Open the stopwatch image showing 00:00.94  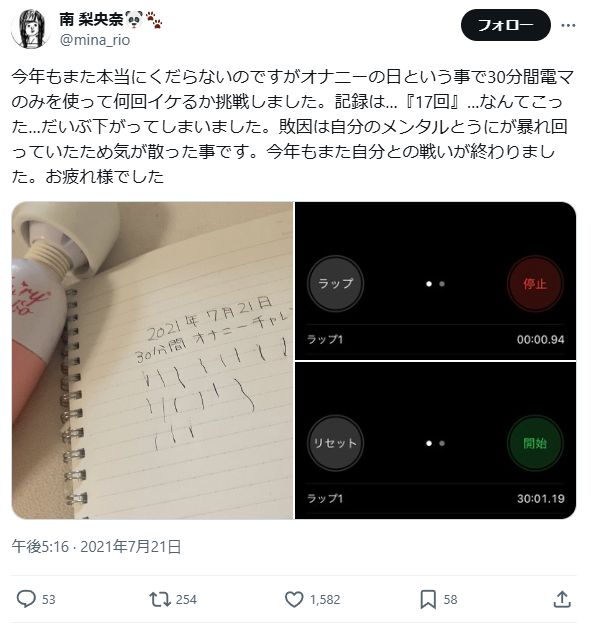tap(435, 281)
